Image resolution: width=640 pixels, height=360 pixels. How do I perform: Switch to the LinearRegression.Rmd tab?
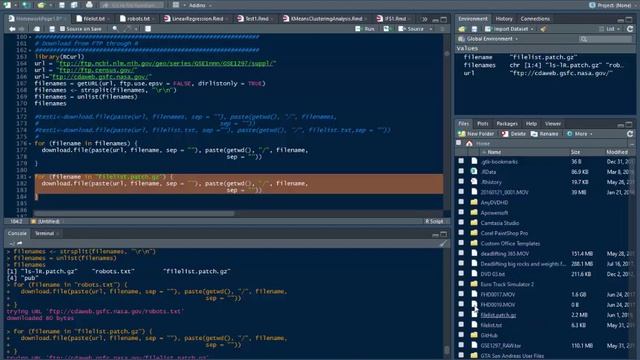click(197, 19)
